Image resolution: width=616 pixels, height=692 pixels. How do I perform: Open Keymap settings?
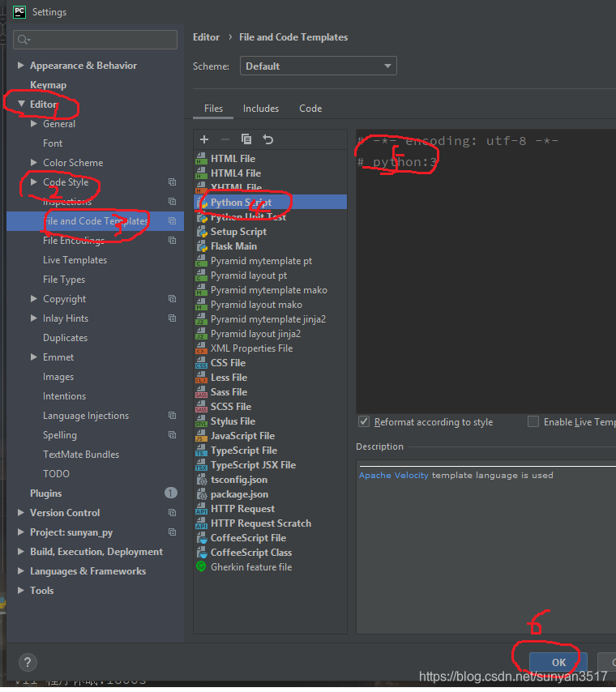pos(48,85)
